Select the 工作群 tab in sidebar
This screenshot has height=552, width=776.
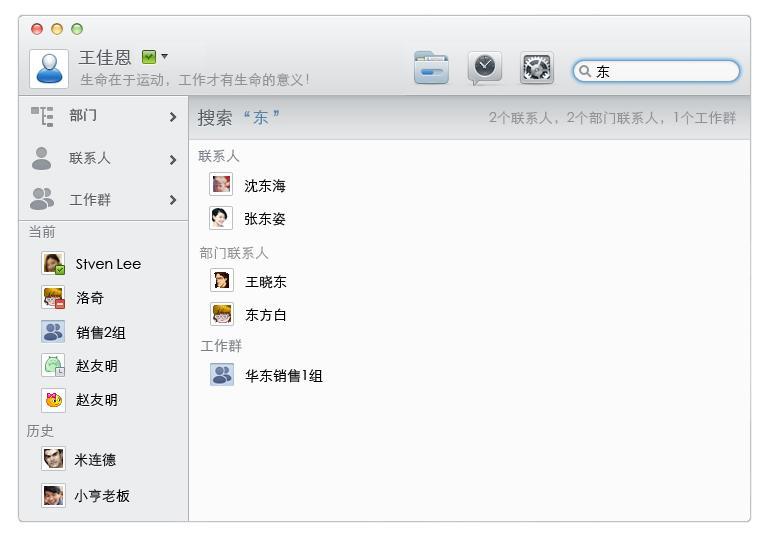[x=89, y=200]
